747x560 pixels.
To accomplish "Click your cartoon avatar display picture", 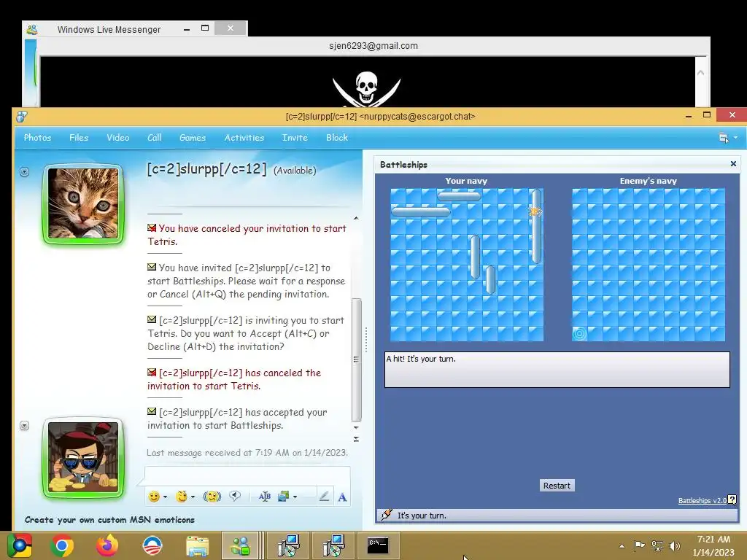I will tap(83, 457).
